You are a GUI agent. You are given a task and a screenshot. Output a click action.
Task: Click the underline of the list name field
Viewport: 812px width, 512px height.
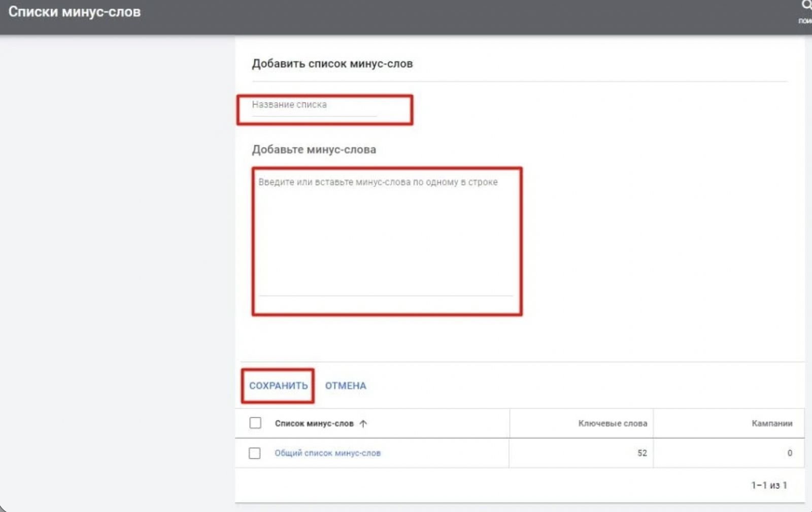(314, 116)
